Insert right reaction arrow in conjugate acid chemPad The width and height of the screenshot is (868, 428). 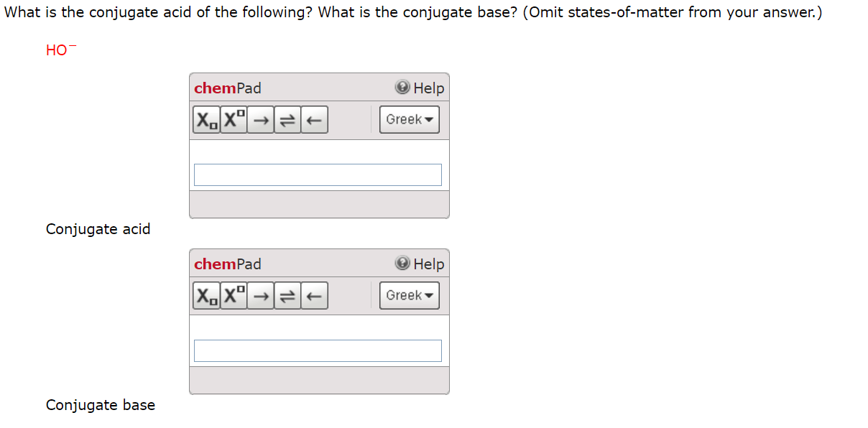[261, 119]
